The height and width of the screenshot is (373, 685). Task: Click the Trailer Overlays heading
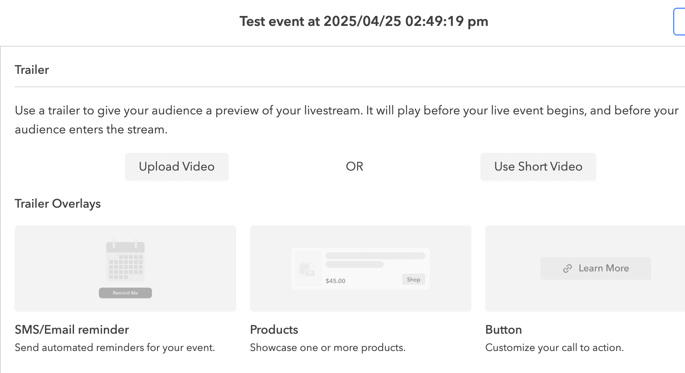pos(58,204)
